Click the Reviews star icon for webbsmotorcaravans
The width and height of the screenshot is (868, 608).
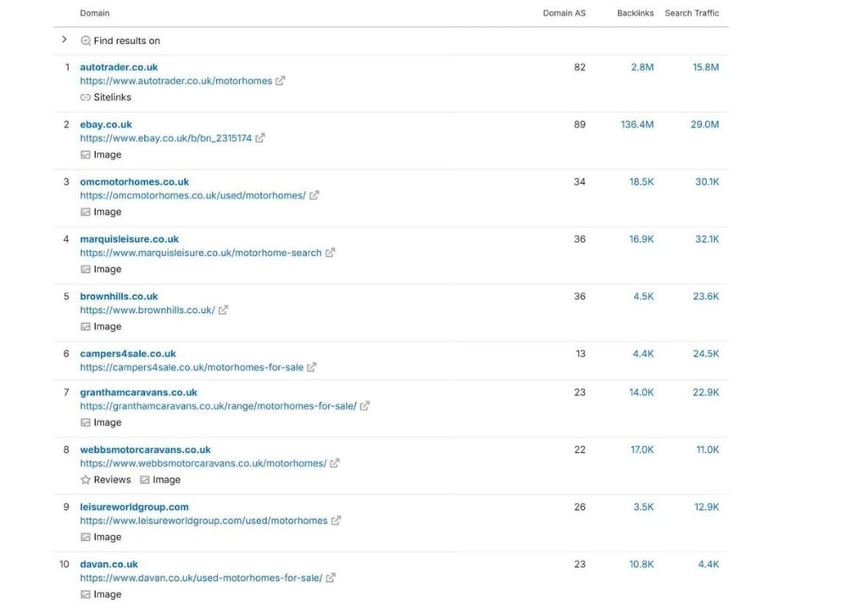point(86,480)
